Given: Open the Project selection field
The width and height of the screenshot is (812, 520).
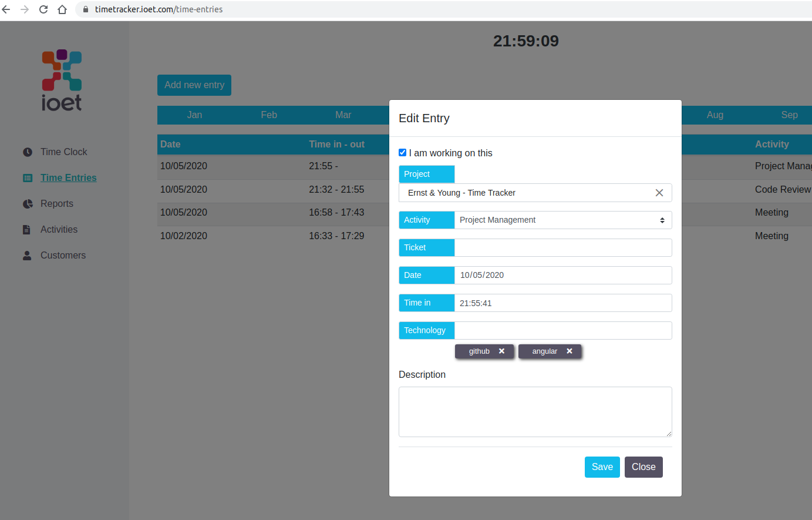Looking at the screenshot, I should (x=535, y=193).
